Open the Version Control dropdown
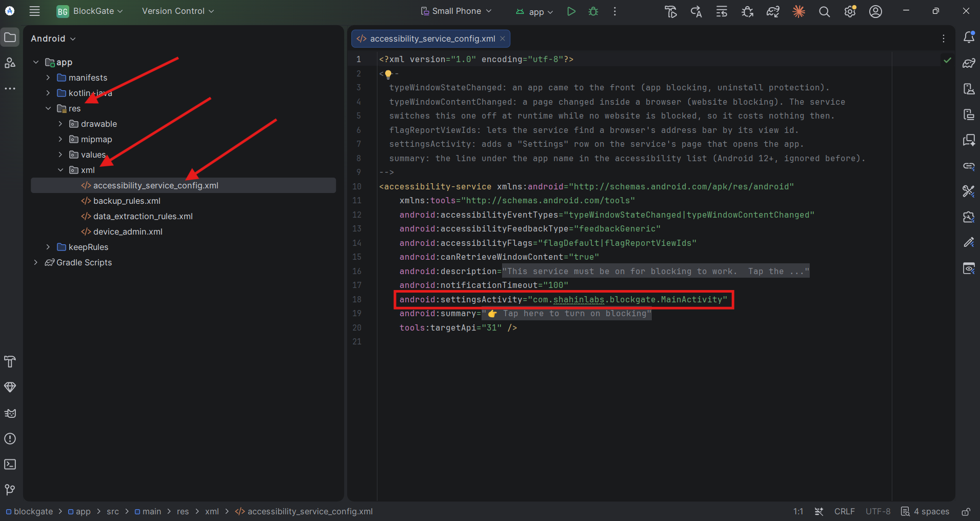980x521 pixels. [x=178, y=11]
